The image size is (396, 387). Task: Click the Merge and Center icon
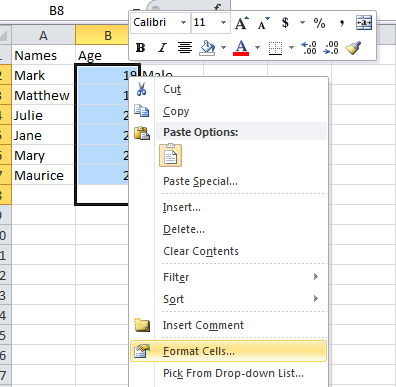364,23
